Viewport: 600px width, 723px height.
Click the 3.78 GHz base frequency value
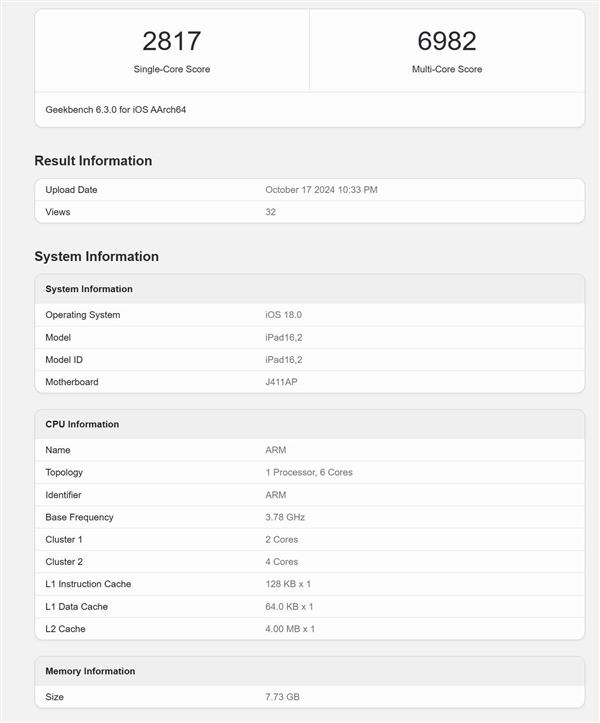[x=285, y=517]
